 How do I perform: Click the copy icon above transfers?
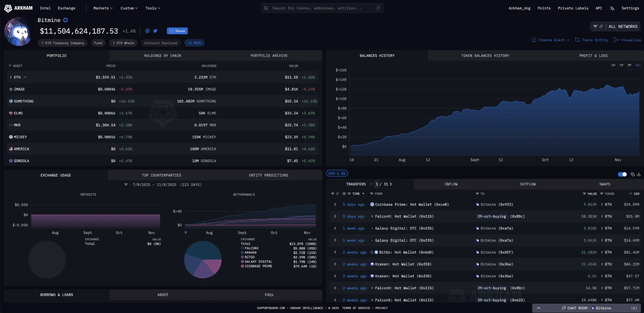tap(632, 174)
